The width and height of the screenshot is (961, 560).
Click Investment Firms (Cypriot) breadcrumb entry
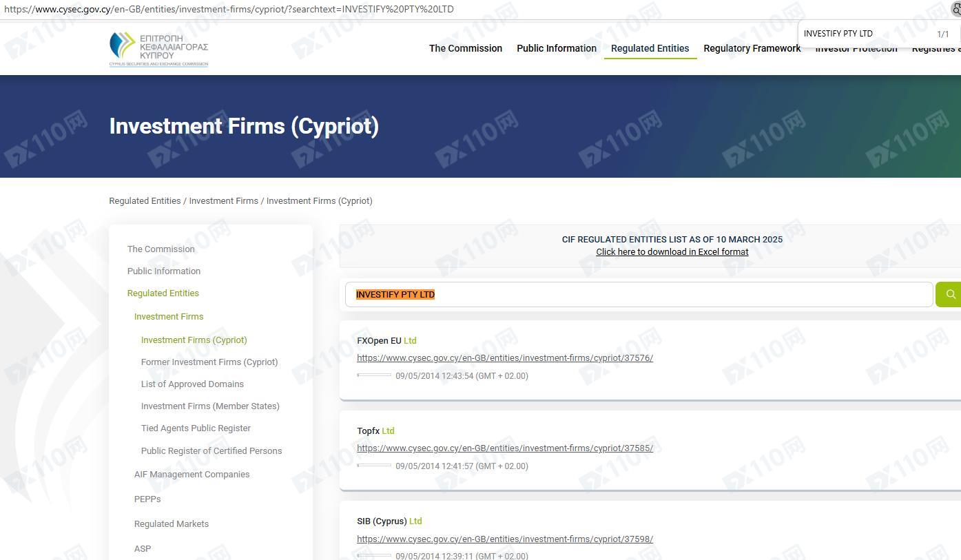point(320,201)
